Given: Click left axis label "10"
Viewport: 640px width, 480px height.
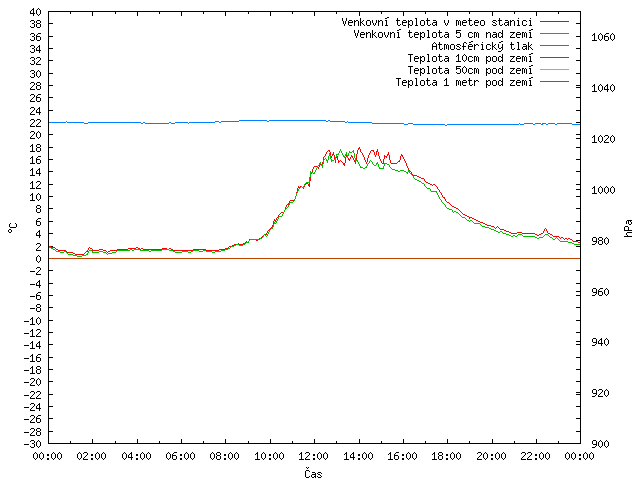Looking at the screenshot, I should 36,197.
